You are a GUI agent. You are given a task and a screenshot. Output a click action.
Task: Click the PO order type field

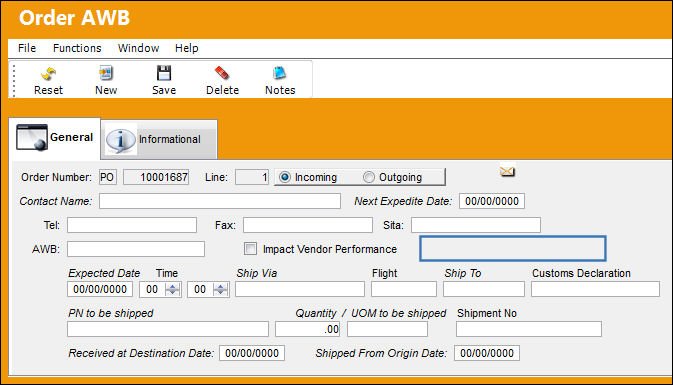(107, 177)
